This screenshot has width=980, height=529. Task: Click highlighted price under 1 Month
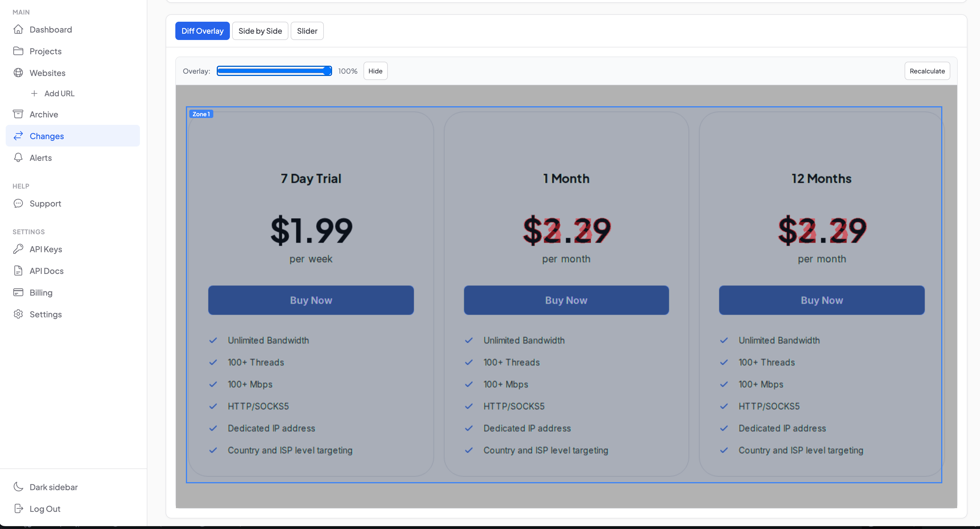567,230
